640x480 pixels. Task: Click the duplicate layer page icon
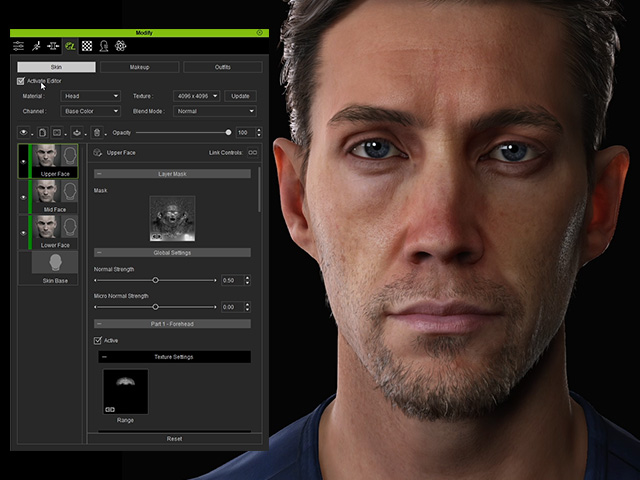click(x=41, y=132)
